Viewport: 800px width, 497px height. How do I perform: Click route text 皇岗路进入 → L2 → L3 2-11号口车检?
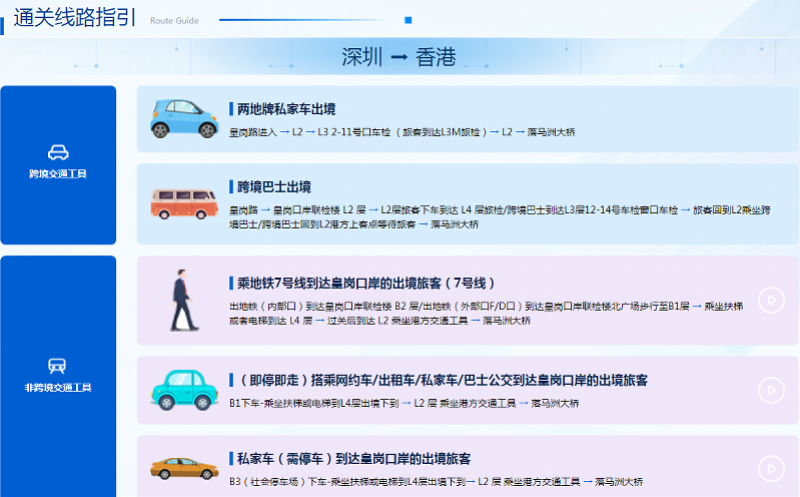[x=402, y=132]
